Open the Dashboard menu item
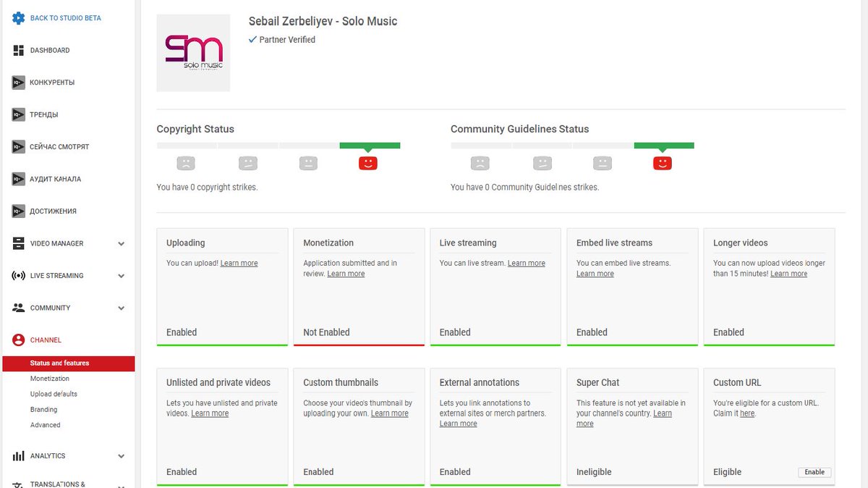 pos(50,51)
